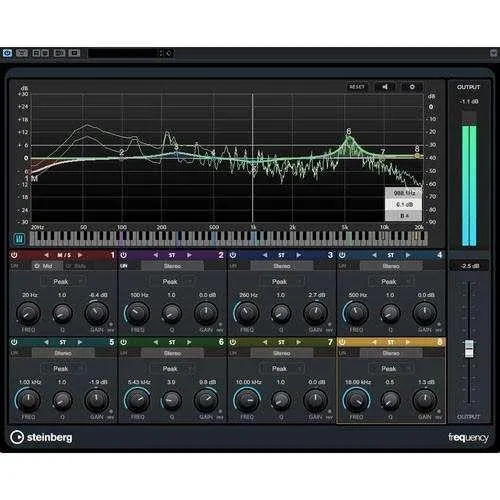Screen dimensions: 500x500
Task: Toggle the piano keyboard display icon
Action: [19, 239]
